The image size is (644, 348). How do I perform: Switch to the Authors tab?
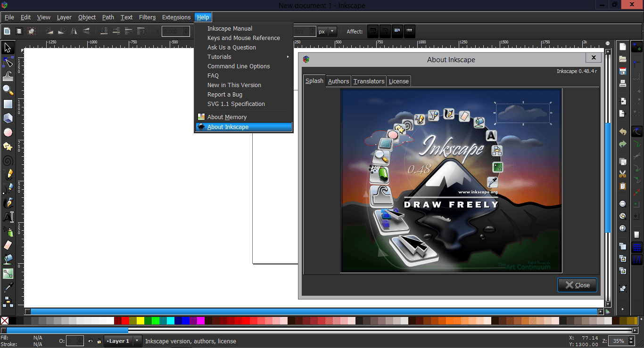339,81
